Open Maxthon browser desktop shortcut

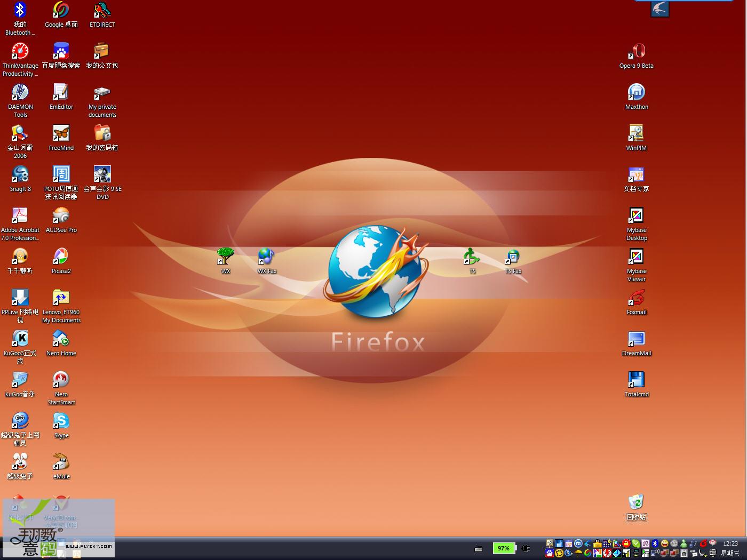(636, 97)
